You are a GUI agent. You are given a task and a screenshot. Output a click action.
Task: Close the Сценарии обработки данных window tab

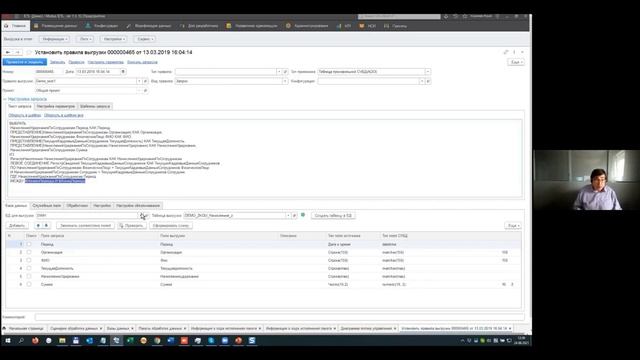tap(101, 329)
